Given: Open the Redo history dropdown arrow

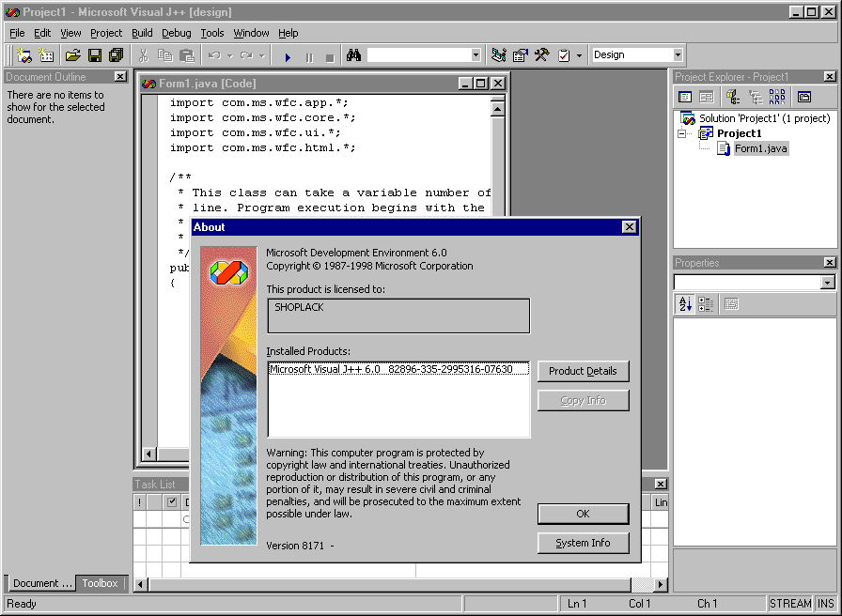Looking at the screenshot, I should [x=262, y=55].
